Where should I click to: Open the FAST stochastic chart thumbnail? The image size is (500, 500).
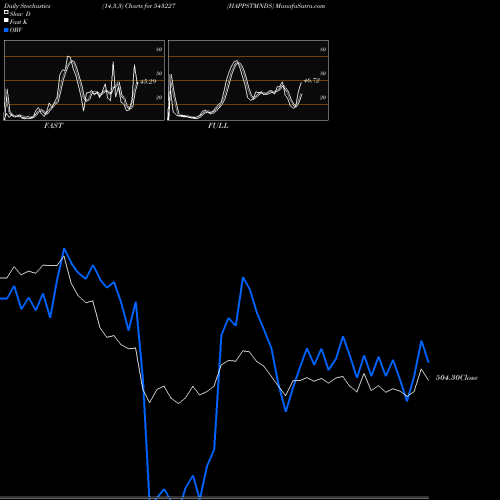coord(84,80)
